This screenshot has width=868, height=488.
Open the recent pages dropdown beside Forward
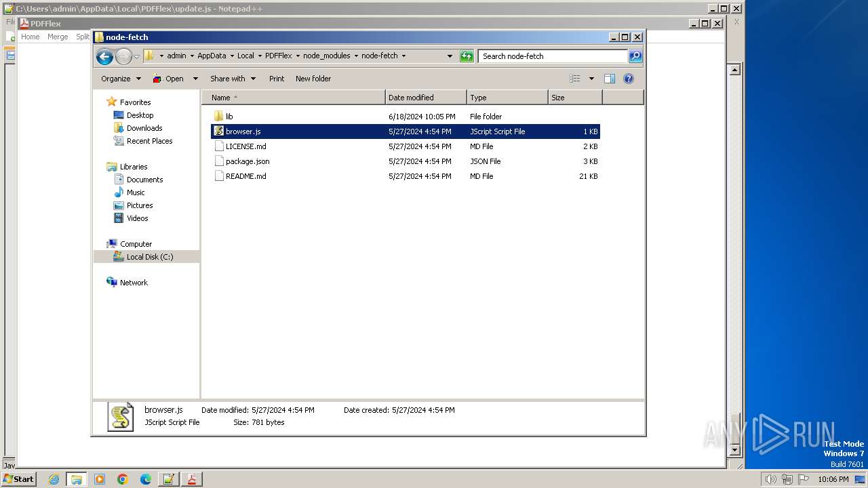pos(136,56)
